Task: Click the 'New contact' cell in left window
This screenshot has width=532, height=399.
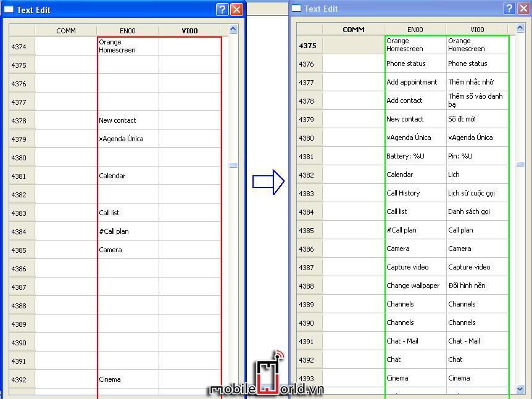Action: click(128, 120)
